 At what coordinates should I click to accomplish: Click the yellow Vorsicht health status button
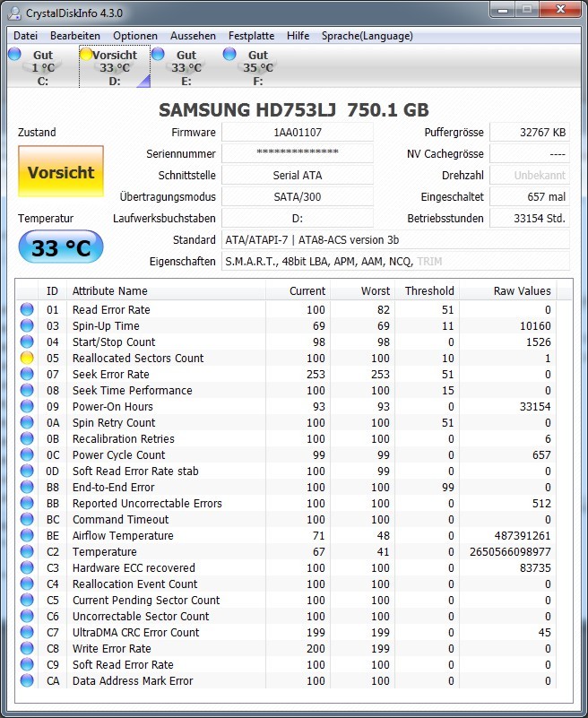pyautogui.click(x=61, y=172)
